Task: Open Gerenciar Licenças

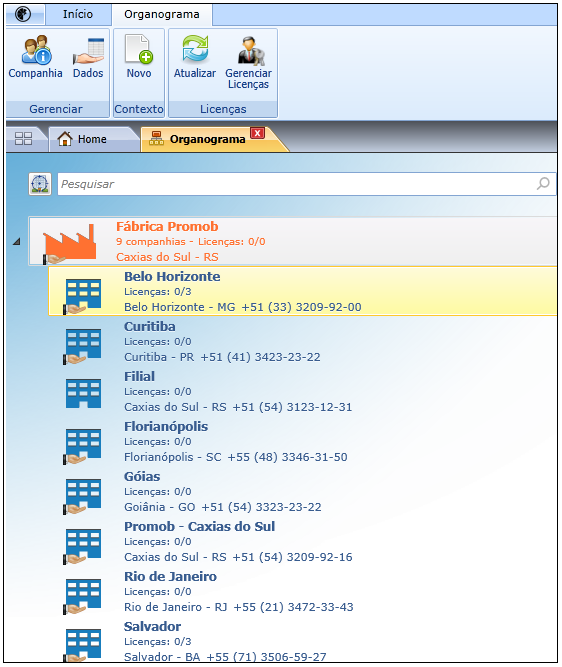Action: (248, 63)
